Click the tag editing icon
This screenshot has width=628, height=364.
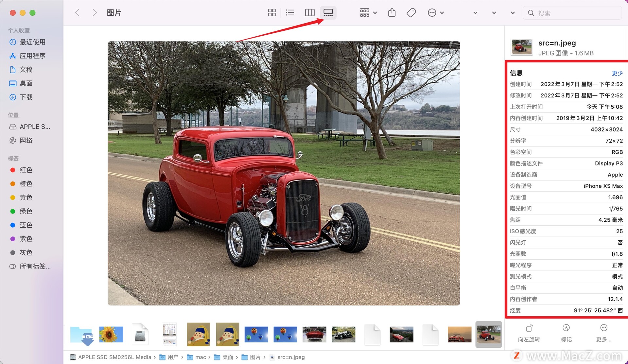click(x=411, y=13)
